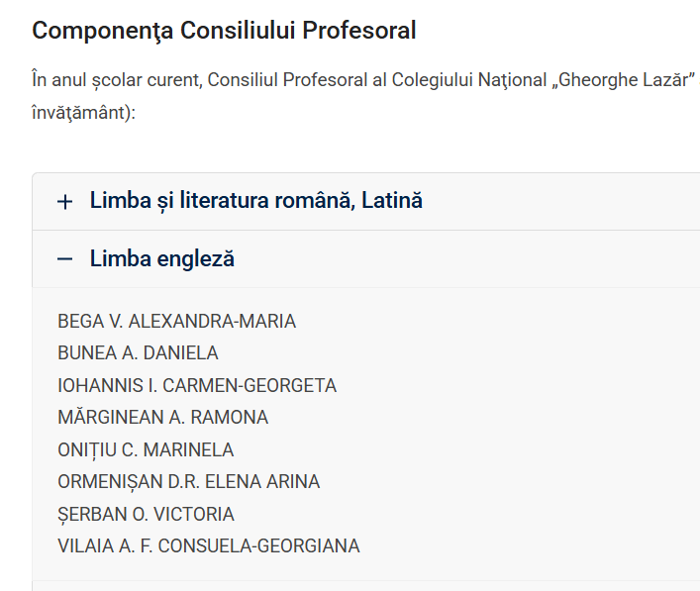The width and height of the screenshot is (700, 591).
Task: Select the name ȘERBAN O. VICTORIA
Action: (x=146, y=514)
